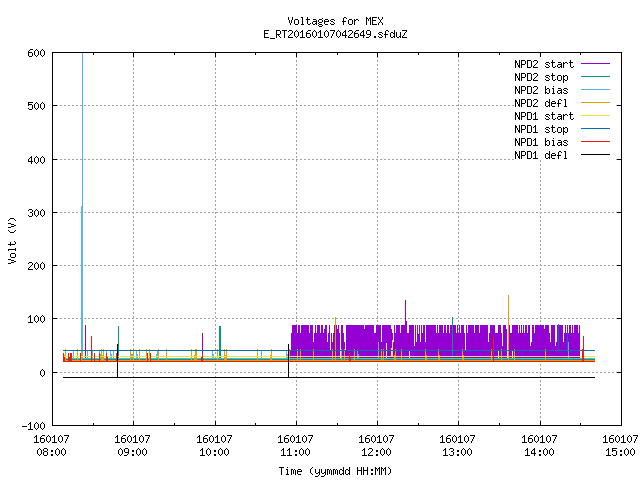Click the 'NPD1 start' legend label
The image size is (640, 480).
[544, 116]
